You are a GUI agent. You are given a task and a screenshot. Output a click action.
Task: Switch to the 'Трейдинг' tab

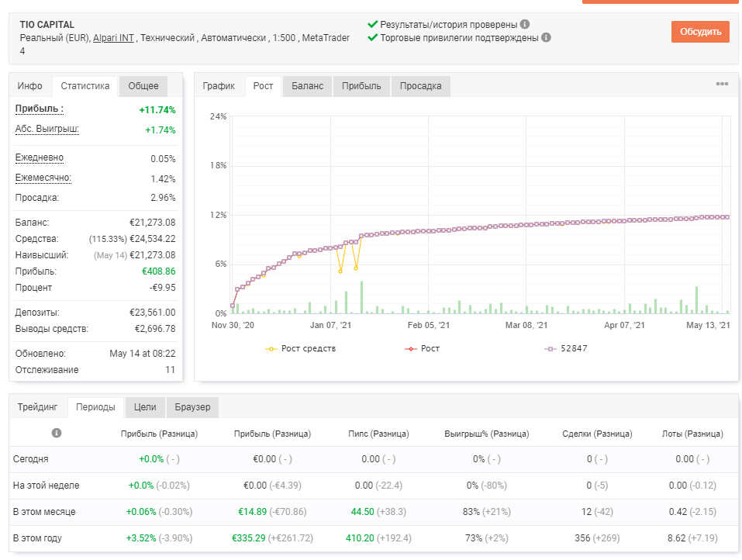point(38,407)
